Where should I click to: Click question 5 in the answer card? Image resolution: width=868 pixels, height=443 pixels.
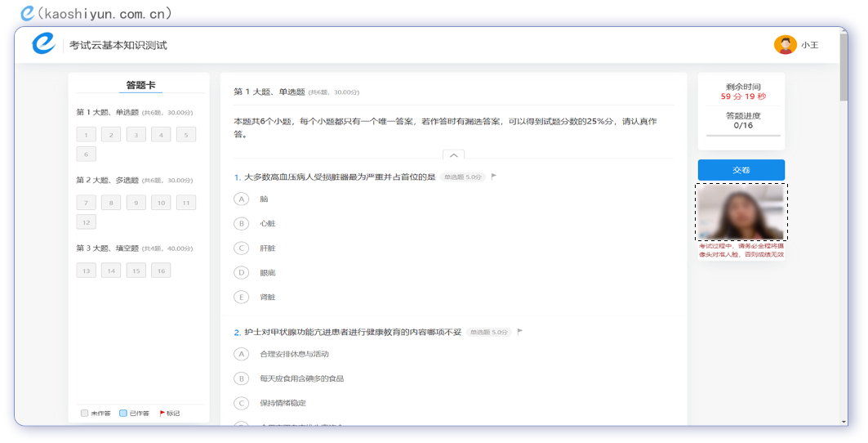point(185,135)
